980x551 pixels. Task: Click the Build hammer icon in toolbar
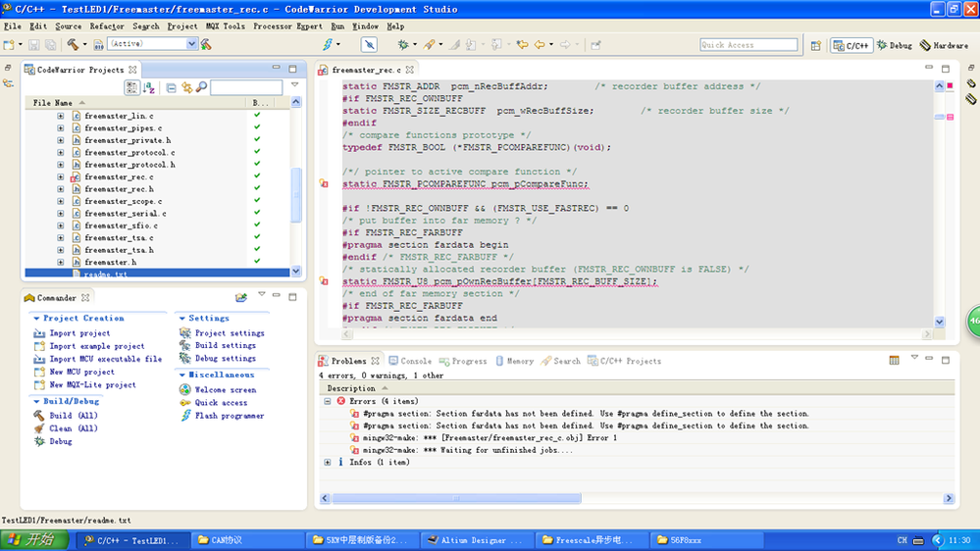coord(73,44)
